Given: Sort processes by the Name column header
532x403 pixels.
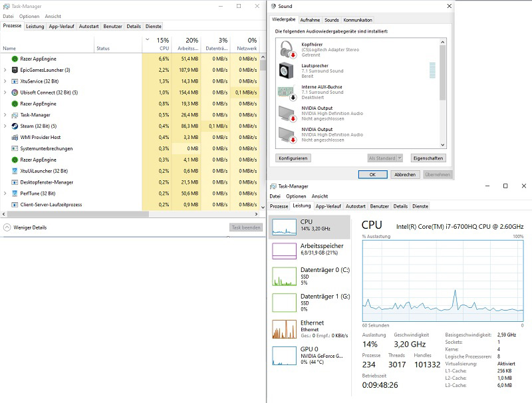Looking at the screenshot, I should (47, 44).
